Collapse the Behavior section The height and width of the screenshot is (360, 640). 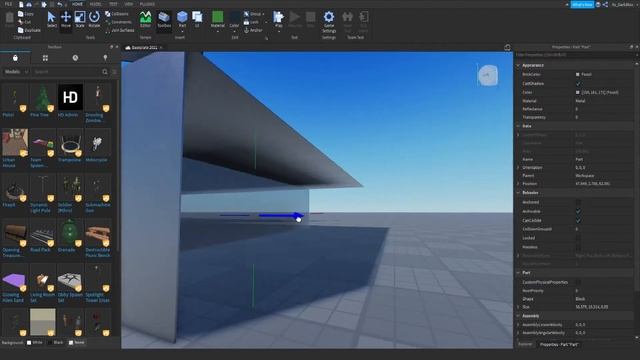click(x=518, y=193)
